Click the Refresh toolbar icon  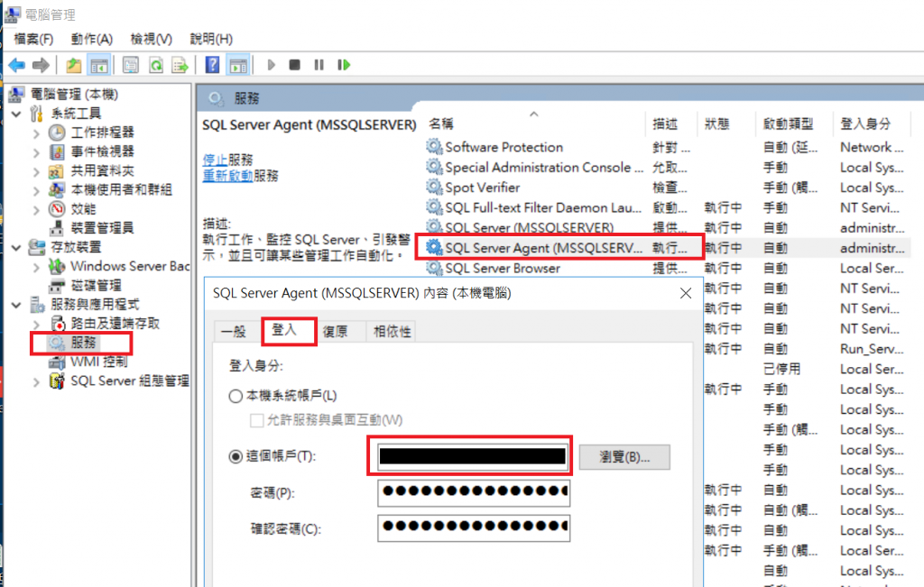coord(155,65)
